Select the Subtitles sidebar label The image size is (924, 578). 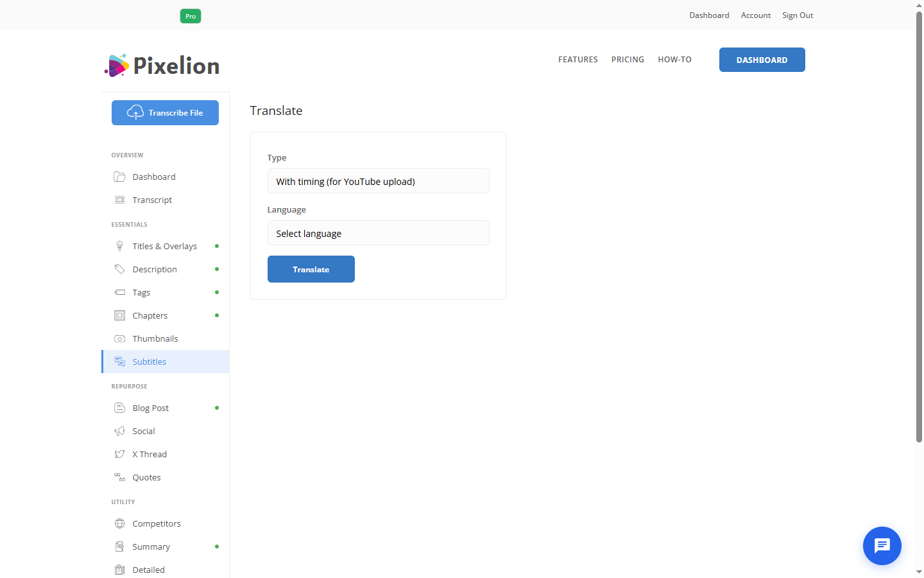coord(150,362)
